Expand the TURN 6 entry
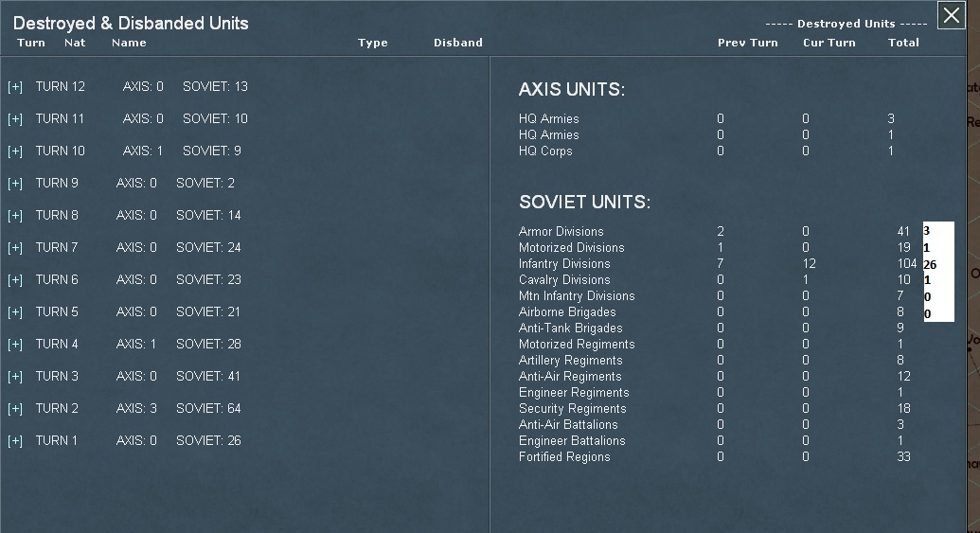 (15, 280)
